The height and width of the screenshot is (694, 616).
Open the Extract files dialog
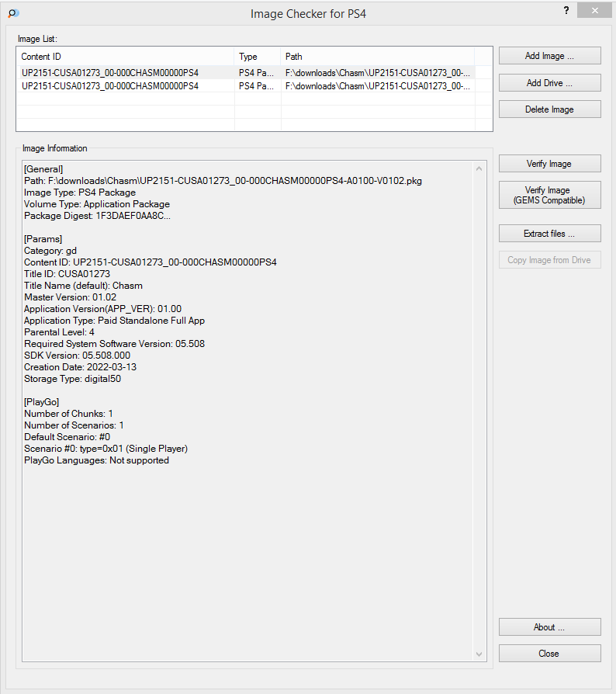[x=550, y=233]
